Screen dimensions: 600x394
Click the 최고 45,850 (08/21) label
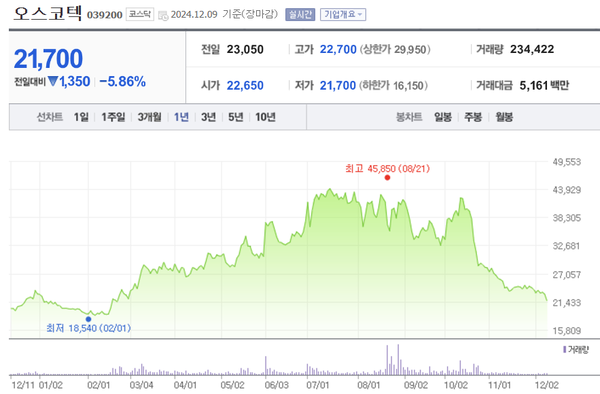(x=387, y=168)
